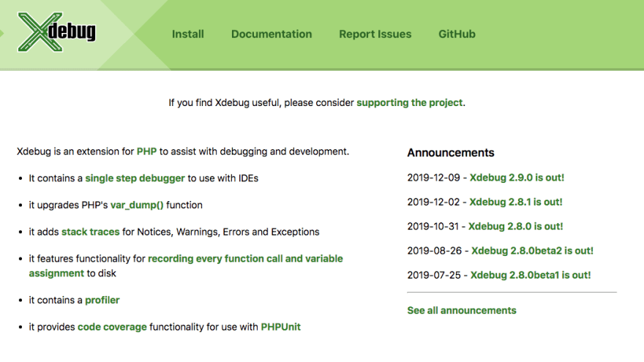Follow the recording every function call link
The height and width of the screenshot is (362, 644).
tap(186, 266)
